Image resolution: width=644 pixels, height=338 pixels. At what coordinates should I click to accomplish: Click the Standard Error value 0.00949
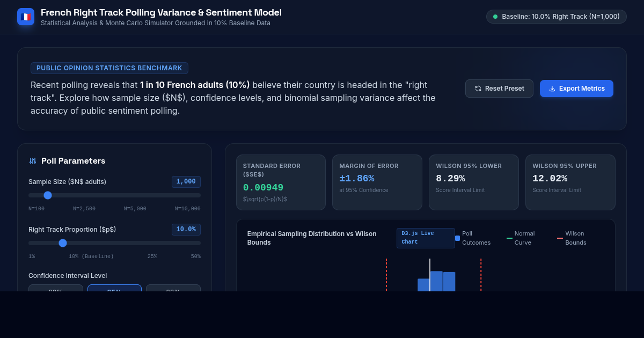click(263, 188)
